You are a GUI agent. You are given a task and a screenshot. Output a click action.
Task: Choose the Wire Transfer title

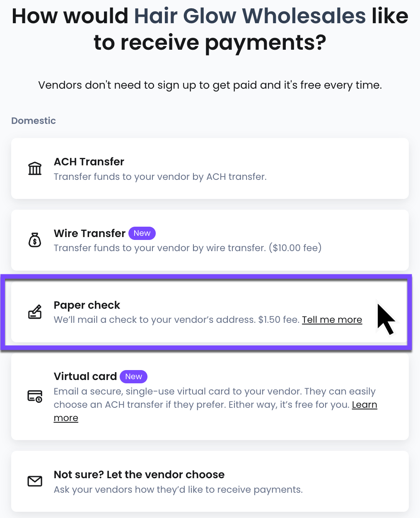(x=89, y=233)
